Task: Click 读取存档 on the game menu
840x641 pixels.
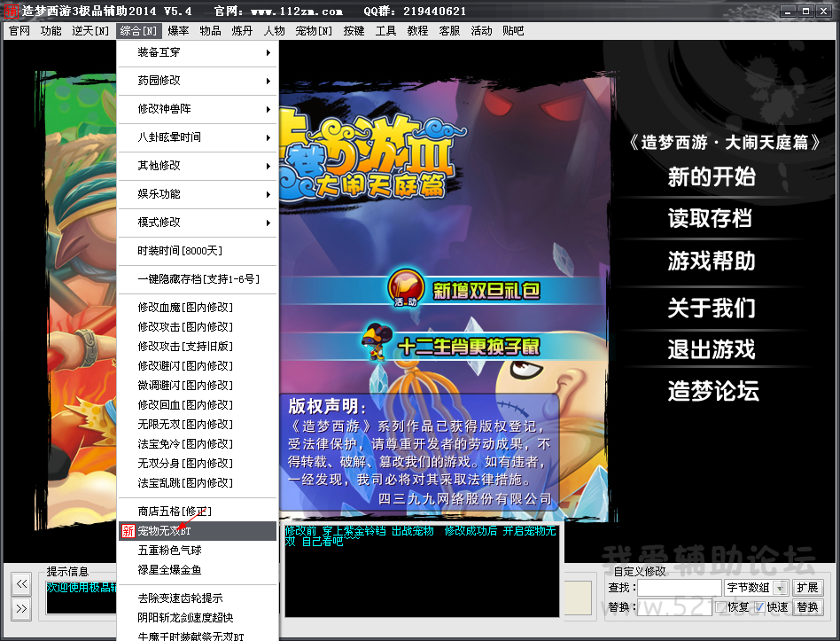Action: click(x=710, y=218)
